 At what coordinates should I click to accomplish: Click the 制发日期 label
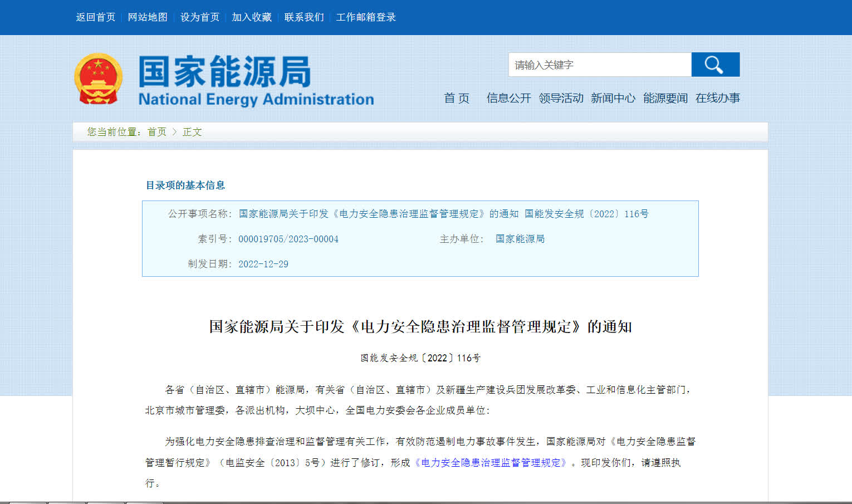click(210, 264)
